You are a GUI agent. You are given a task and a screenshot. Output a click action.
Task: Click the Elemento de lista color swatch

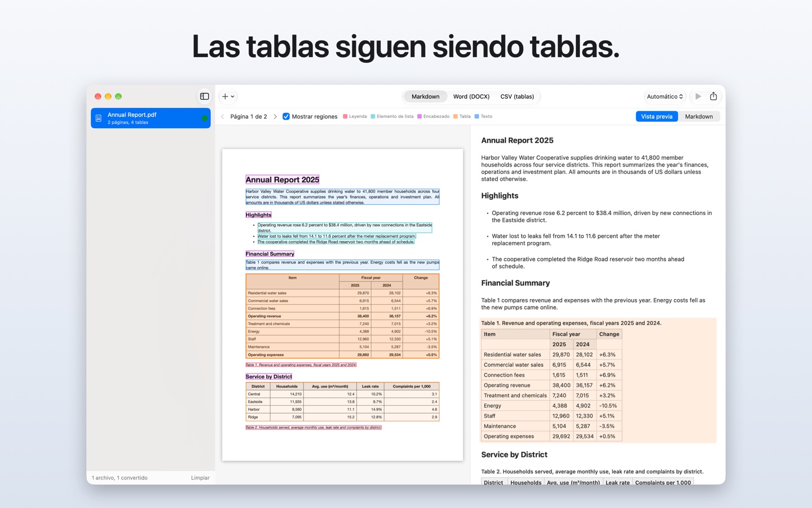coord(373,117)
